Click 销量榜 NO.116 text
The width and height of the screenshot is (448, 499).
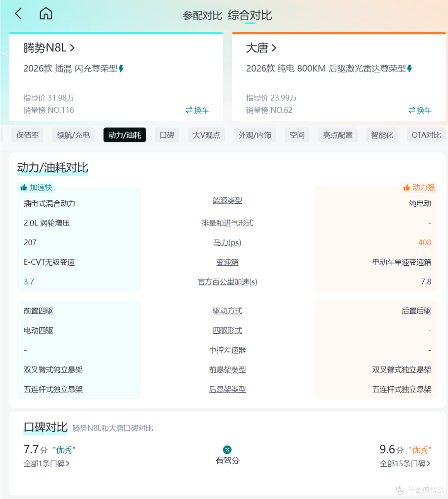[x=49, y=110]
